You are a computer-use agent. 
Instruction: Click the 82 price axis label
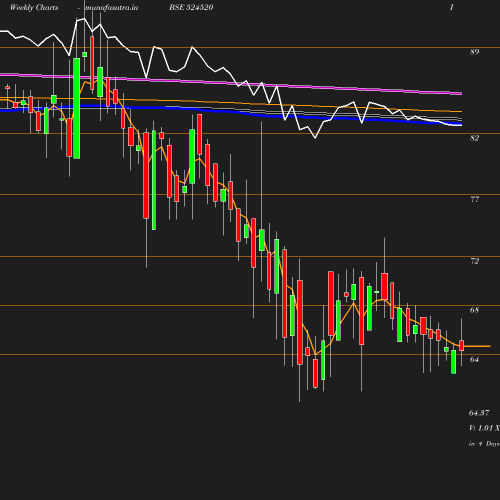[475, 138]
